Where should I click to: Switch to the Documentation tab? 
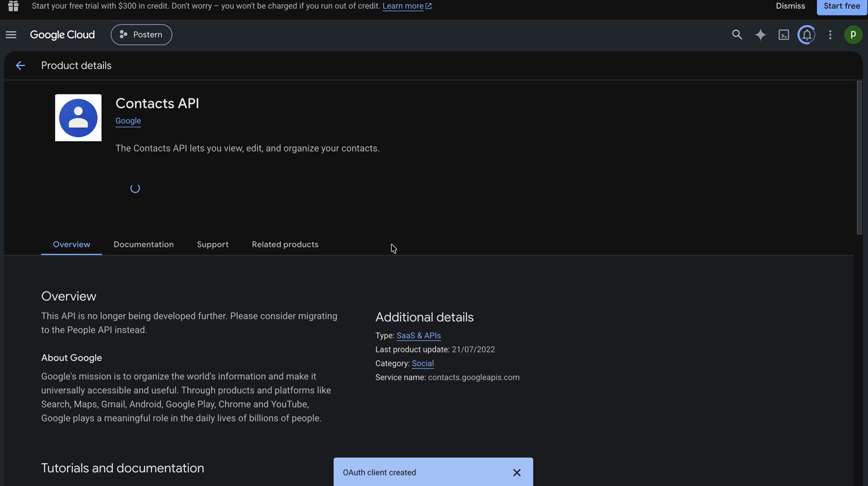click(144, 244)
